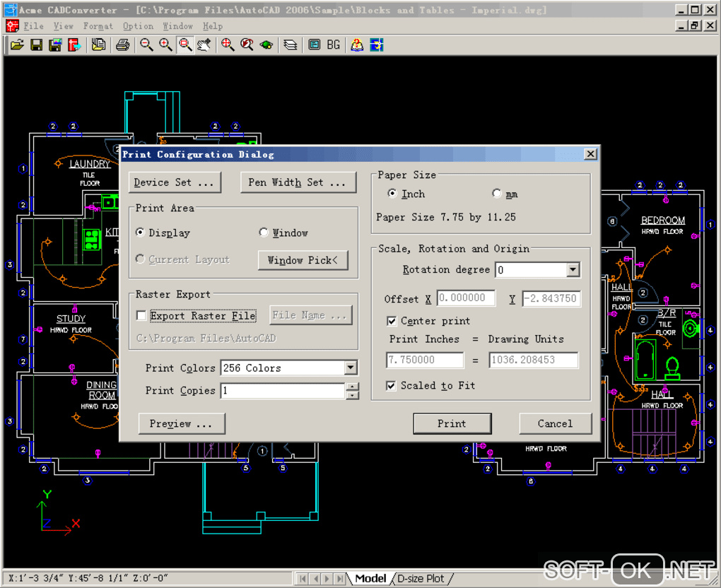
Task: Open the Print Colors dropdown
Action: 351,368
